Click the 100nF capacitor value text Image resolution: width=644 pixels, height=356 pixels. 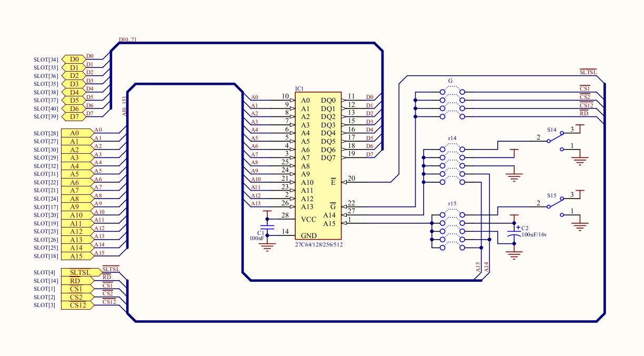click(x=257, y=238)
